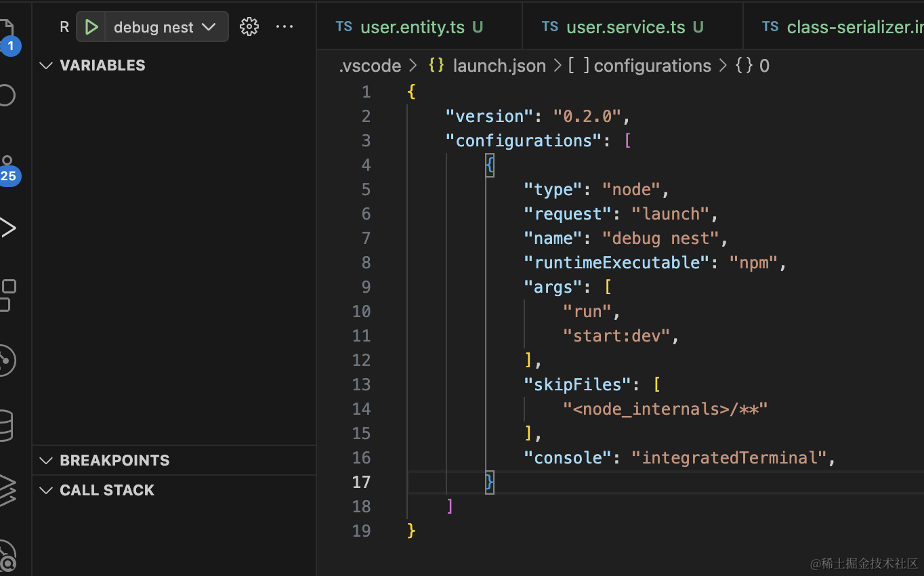Click the .vscode breadcrumb folder

(x=371, y=66)
